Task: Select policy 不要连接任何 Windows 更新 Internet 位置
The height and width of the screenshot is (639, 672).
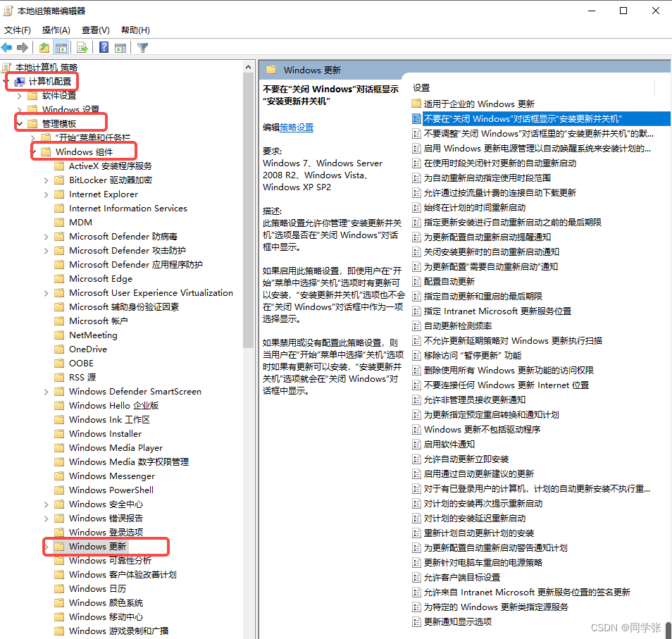Action: pyautogui.click(x=506, y=385)
